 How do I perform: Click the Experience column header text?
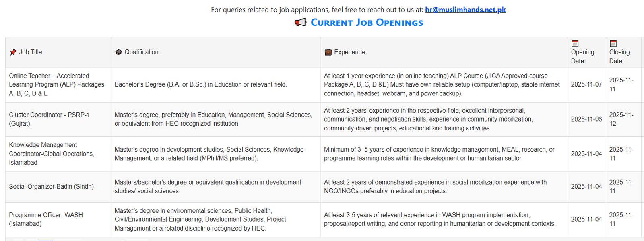[349, 52]
